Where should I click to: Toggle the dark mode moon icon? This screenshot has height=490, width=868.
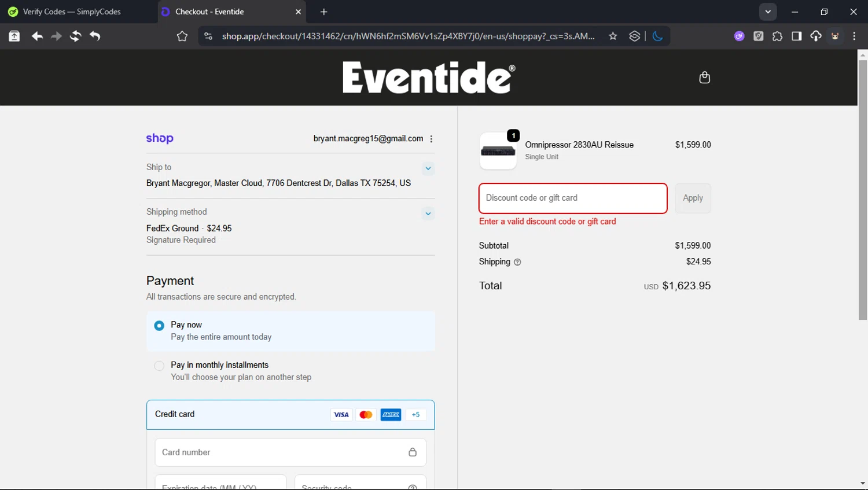pyautogui.click(x=657, y=36)
